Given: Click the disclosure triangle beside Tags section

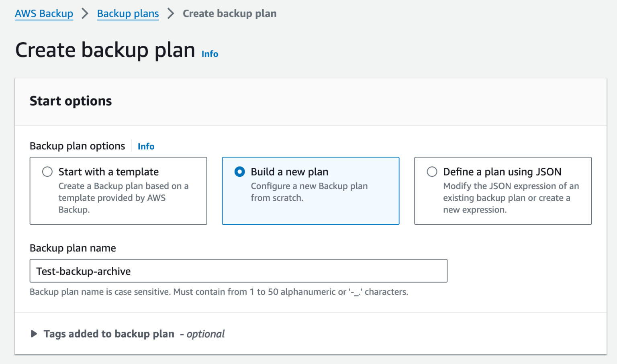Looking at the screenshot, I should [34, 333].
